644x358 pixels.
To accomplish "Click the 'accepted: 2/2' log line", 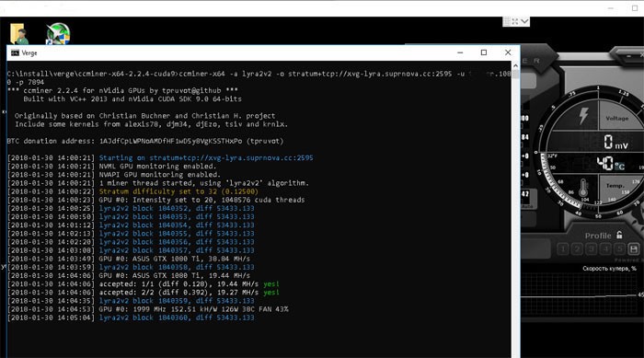I will point(144,293).
